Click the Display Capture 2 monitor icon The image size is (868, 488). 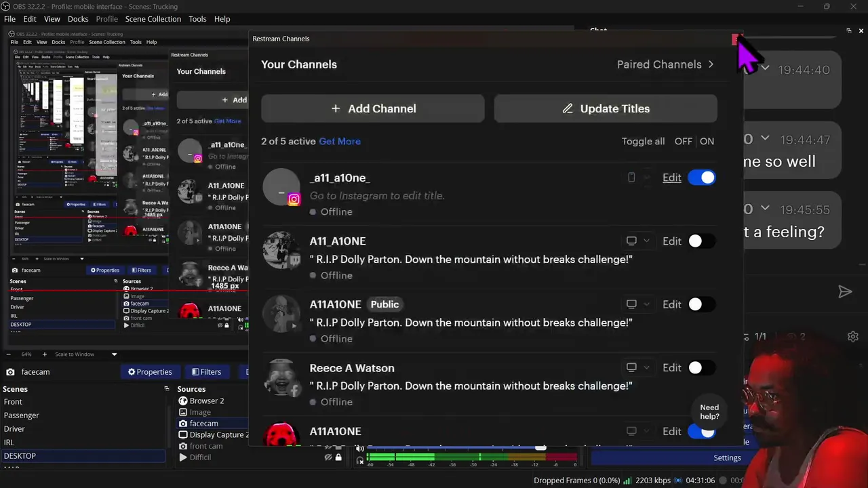(x=182, y=434)
